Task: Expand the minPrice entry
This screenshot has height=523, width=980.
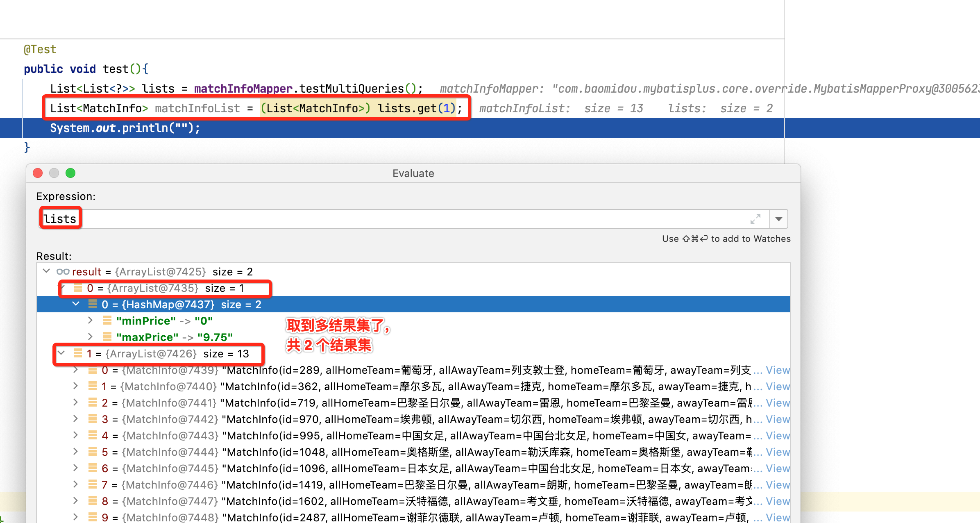Action: click(90, 320)
